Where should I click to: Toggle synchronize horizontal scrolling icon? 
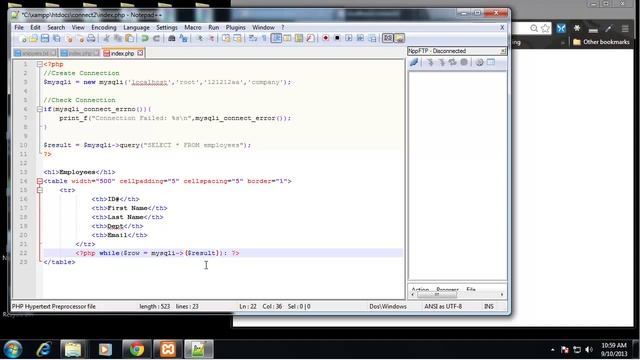coord(237,38)
